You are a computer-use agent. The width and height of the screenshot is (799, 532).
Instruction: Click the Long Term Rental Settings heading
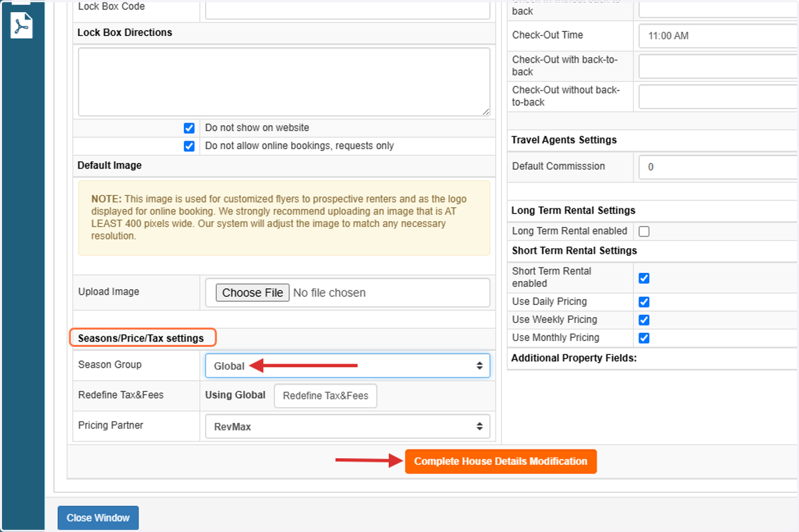point(573,210)
